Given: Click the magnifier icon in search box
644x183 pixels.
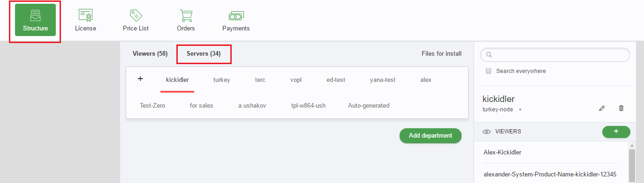Looking at the screenshot, I should (489, 55).
